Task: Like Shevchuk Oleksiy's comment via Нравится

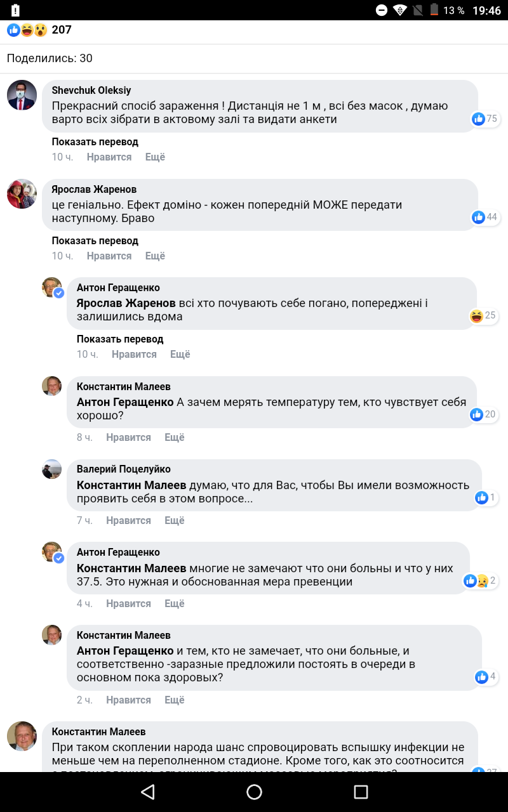Action: click(109, 157)
